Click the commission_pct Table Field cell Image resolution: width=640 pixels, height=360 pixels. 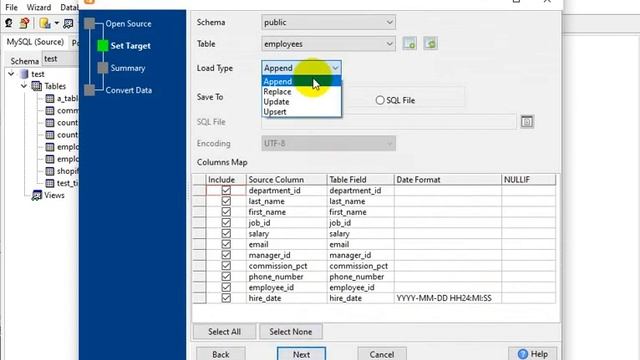point(360,266)
